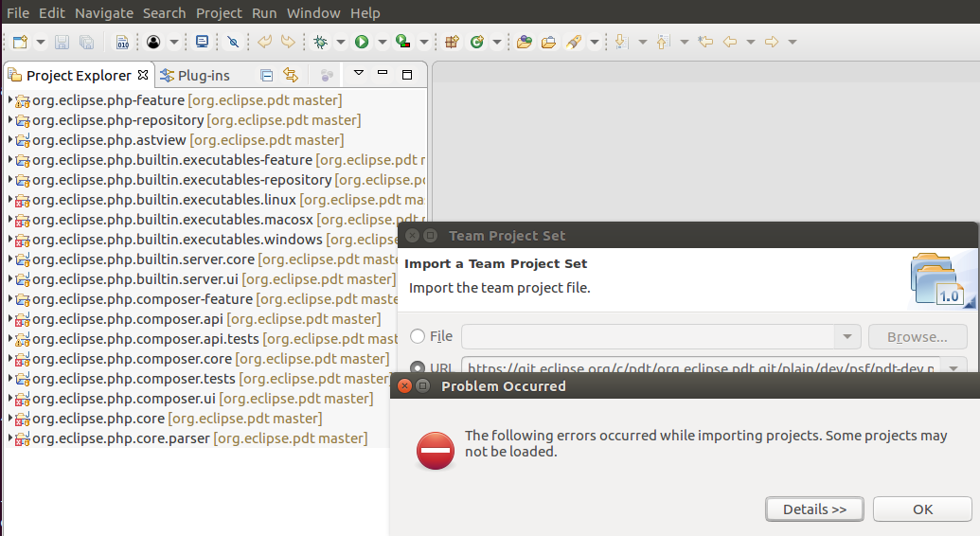
Task: Expand the org.eclipse.php.astview tree node
Action: [x=10, y=139]
